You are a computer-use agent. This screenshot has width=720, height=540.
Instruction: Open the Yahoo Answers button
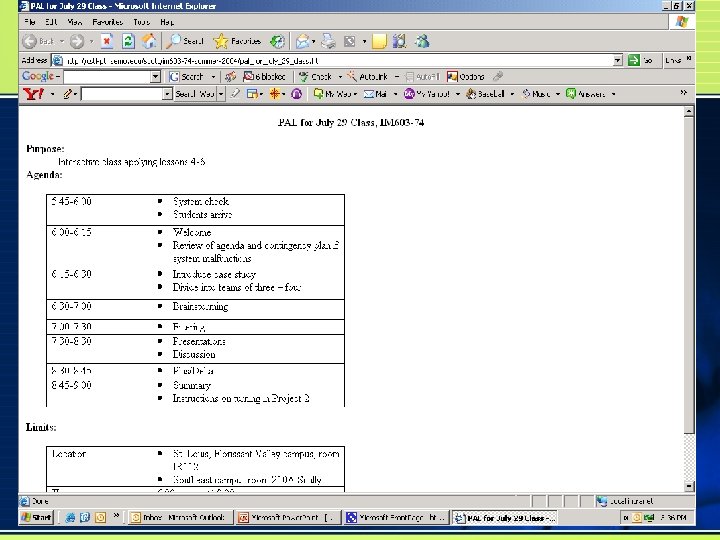586,94
